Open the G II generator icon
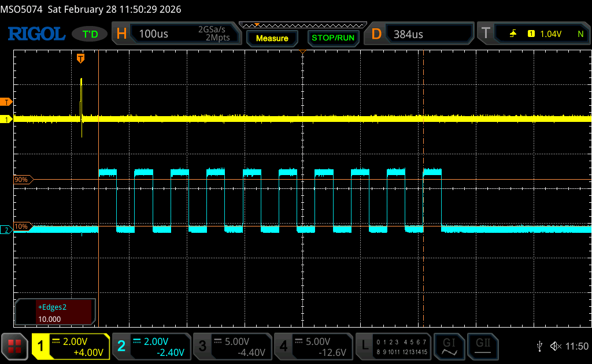 click(483, 346)
